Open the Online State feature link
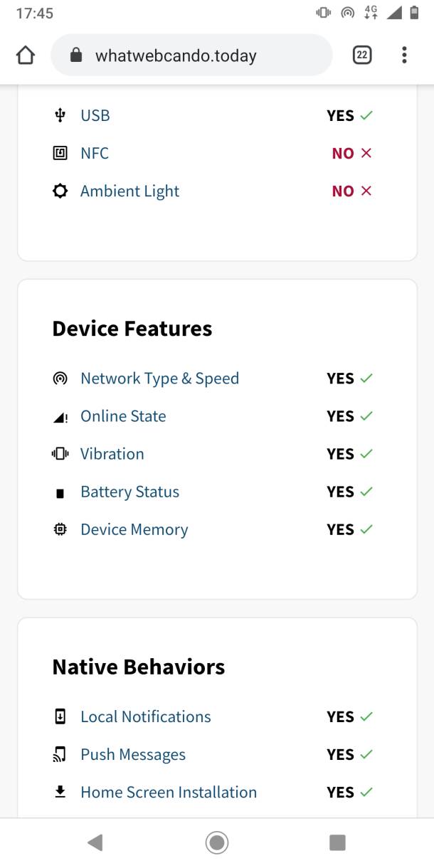434x868 pixels. point(122,416)
